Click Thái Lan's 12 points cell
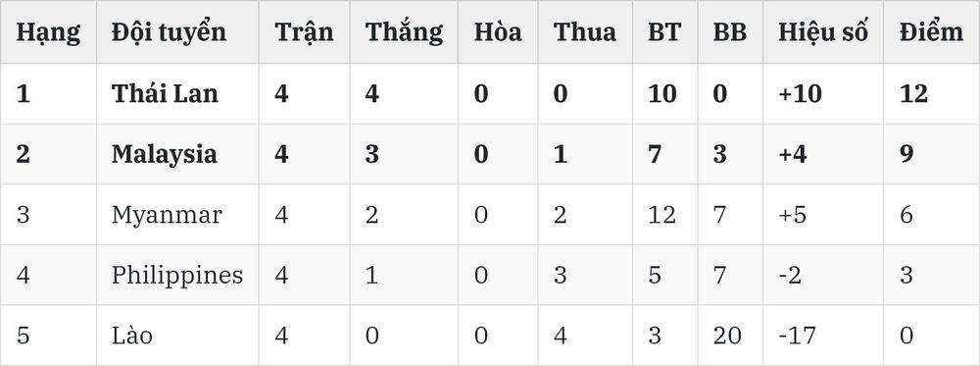Image resolution: width=980 pixels, height=366 pixels. (913, 93)
